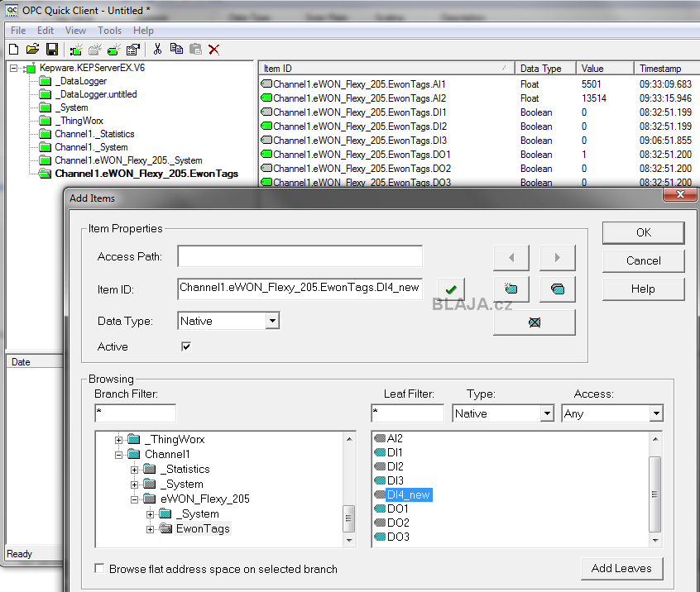Open the File menu
The image size is (700, 592).
(x=18, y=31)
